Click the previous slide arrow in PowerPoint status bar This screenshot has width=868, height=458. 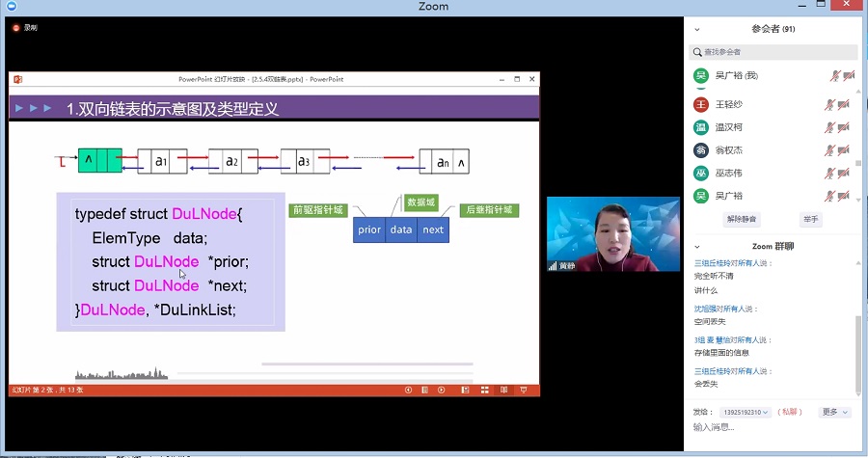[409, 390]
